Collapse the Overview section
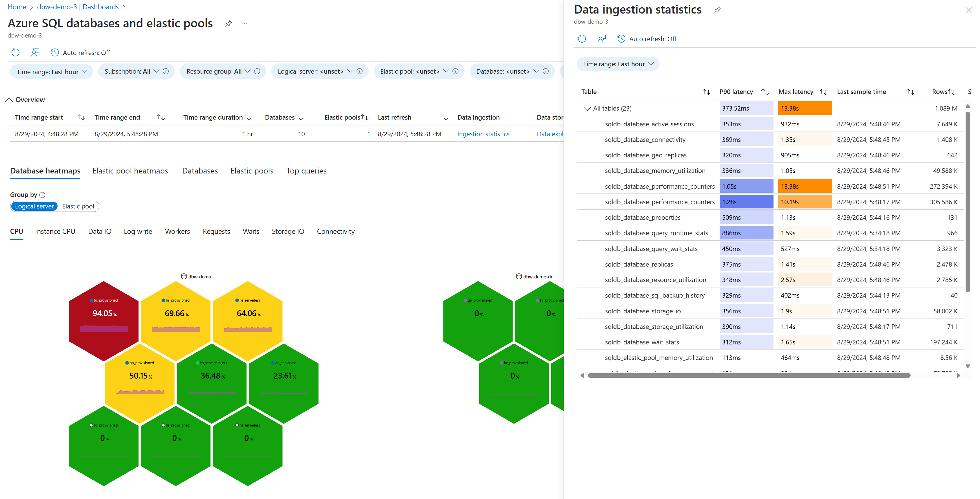This screenshot has width=980, height=499. 9,100
